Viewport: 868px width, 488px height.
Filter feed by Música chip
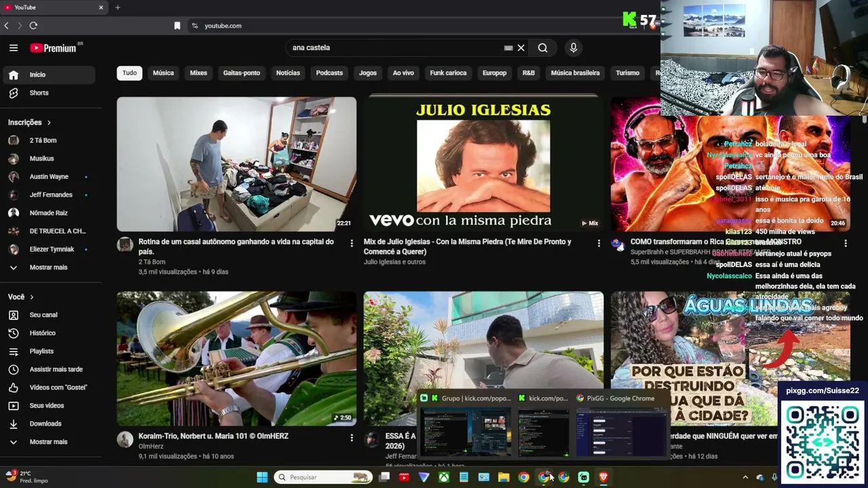(163, 73)
